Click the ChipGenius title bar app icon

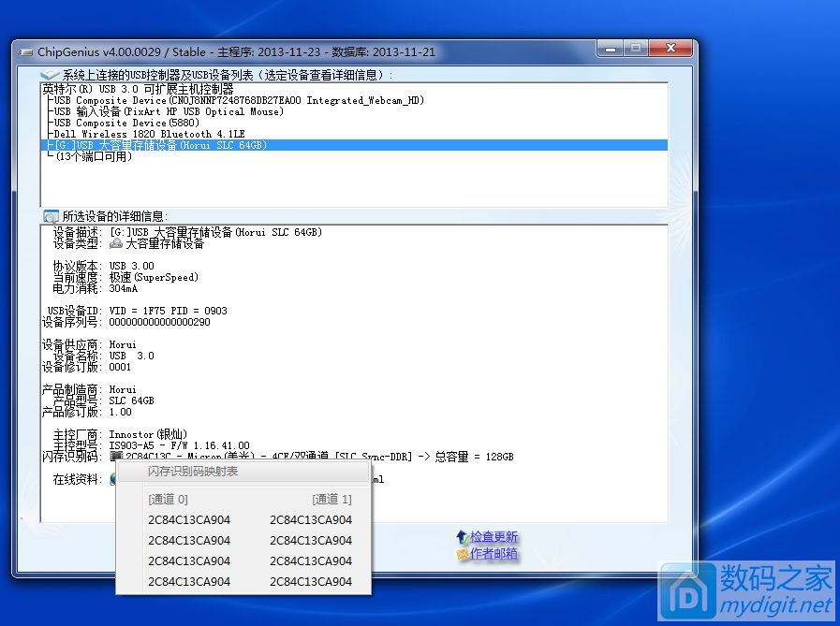26,52
